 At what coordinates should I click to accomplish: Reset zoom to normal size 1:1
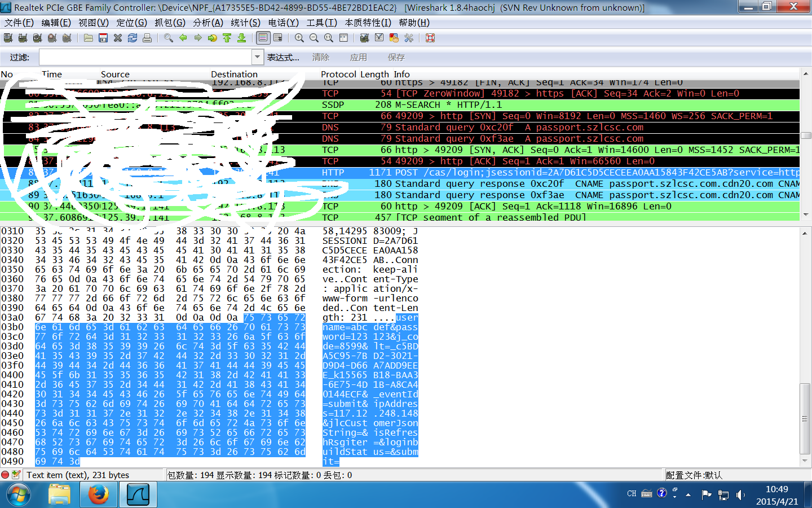[329, 38]
